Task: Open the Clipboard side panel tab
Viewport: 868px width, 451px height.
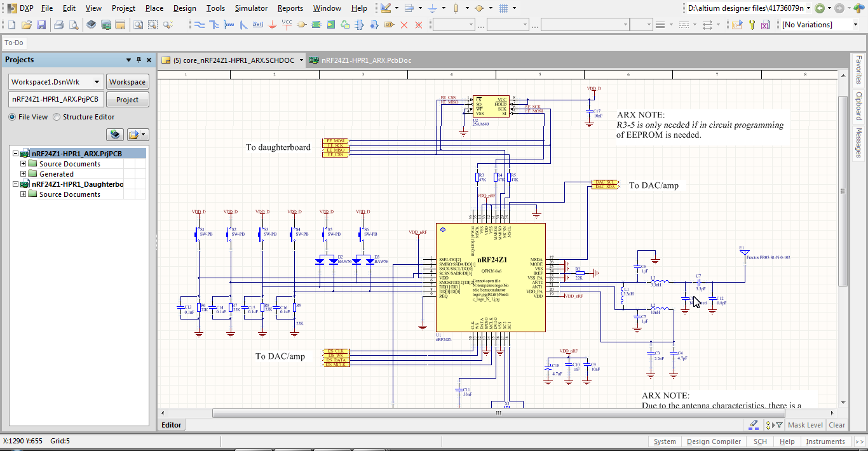Action: tap(858, 106)
